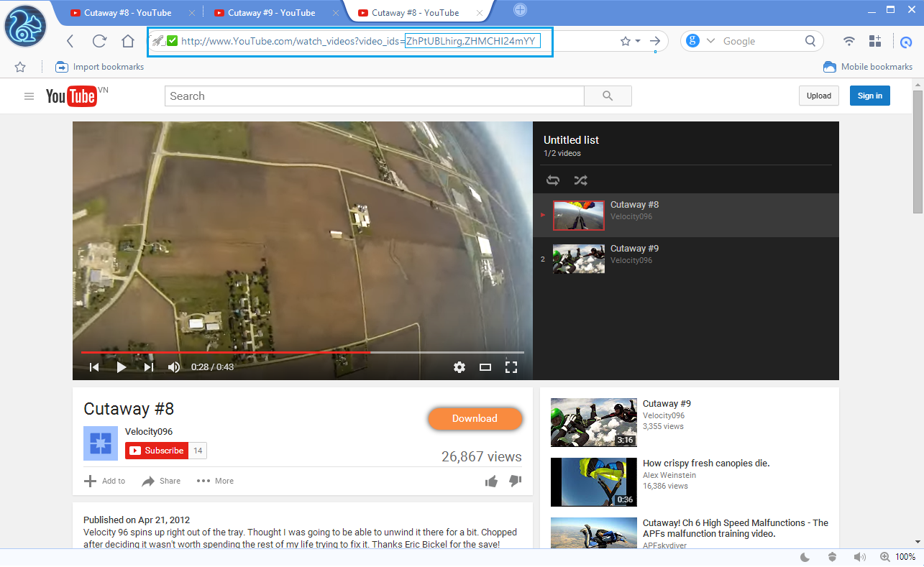Click the YouTube search magnifier button
The width and height of the screenshot is (924, 567).
click(608, 96)
